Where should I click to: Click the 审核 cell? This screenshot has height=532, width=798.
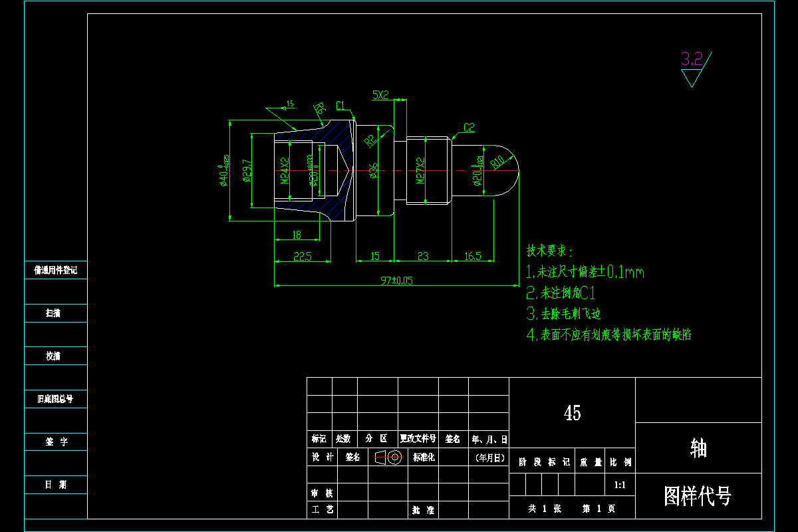[322, 493]
